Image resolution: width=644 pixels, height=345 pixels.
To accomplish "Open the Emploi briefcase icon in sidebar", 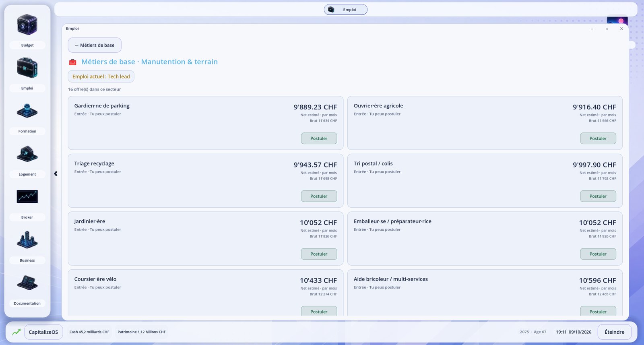I will tap(27, 68).
